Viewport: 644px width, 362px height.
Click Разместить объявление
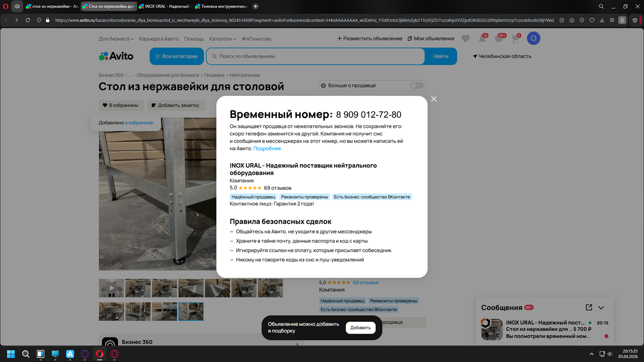pyautogui.click(x=369, y=39)
